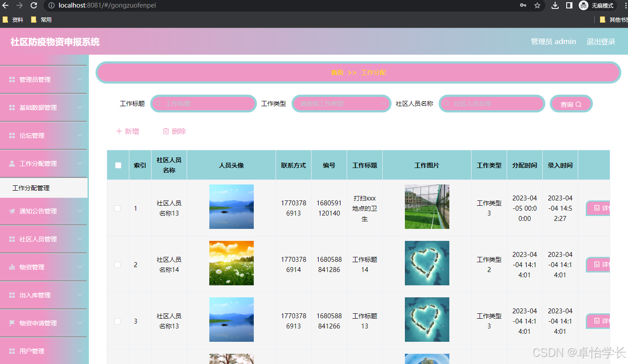
Task: Click the browser back arrow
Action: [x=5, y=5]
